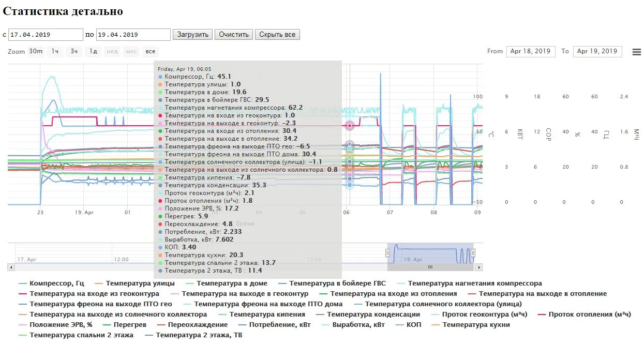This screenshot has height=344, width=644.
Task: Toggle Температура нагнетания компрессора legend item
Action: click(x=469, y=283)
